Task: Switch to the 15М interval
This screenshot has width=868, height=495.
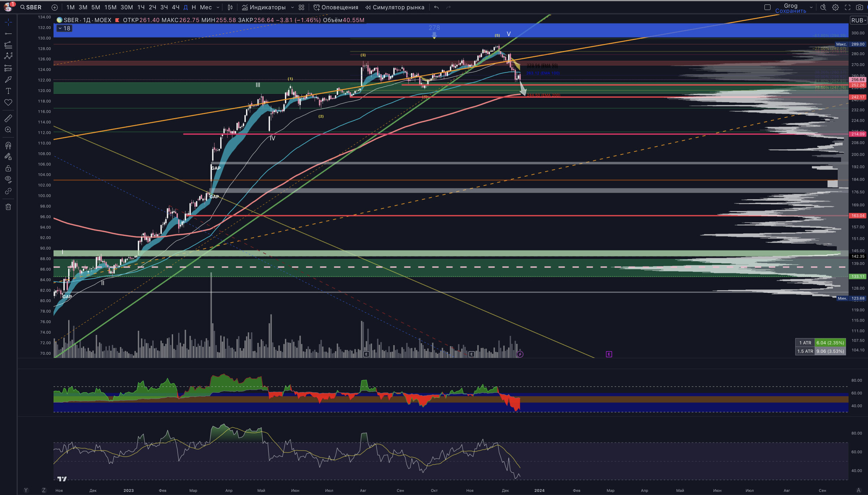Action: click(x=110, y=7)
